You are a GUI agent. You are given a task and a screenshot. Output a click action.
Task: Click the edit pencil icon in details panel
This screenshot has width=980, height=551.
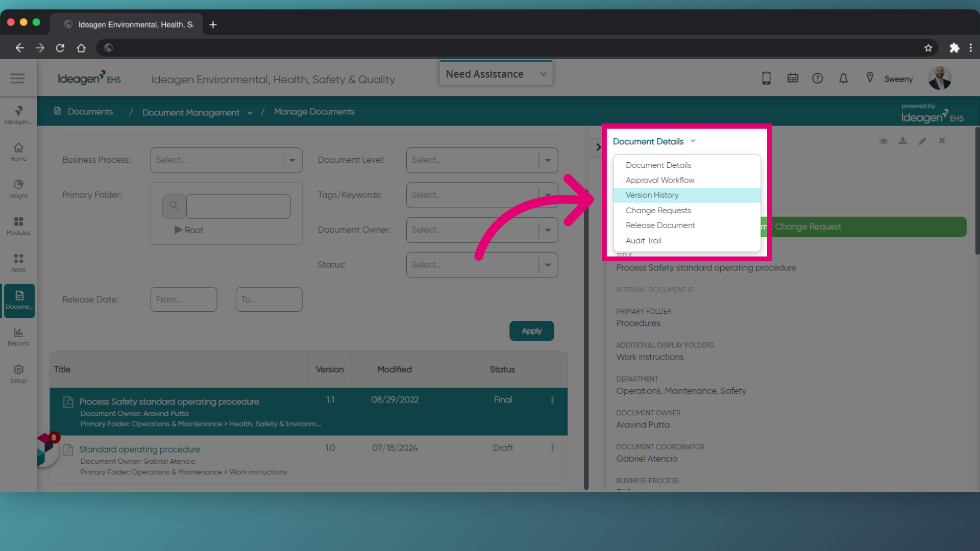click(922, 141)
